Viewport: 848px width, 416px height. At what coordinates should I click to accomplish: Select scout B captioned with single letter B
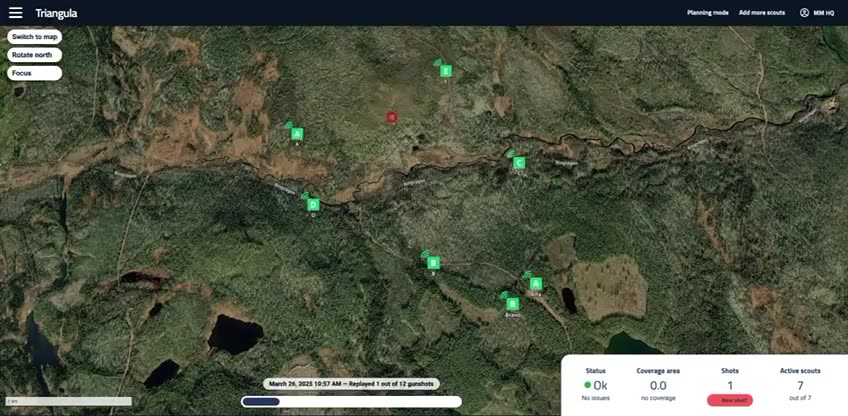pos(433,263)
